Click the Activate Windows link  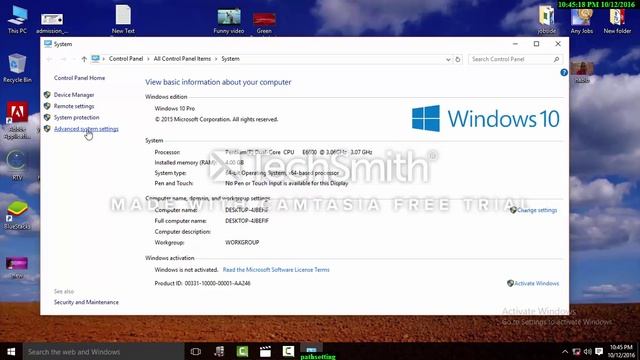pyautogui.click(x=536, y=283)
